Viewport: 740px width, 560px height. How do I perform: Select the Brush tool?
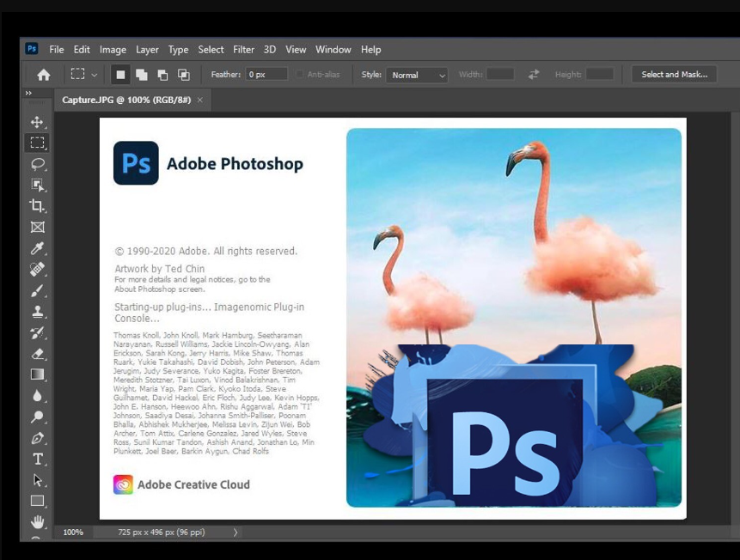coord(37,290)
